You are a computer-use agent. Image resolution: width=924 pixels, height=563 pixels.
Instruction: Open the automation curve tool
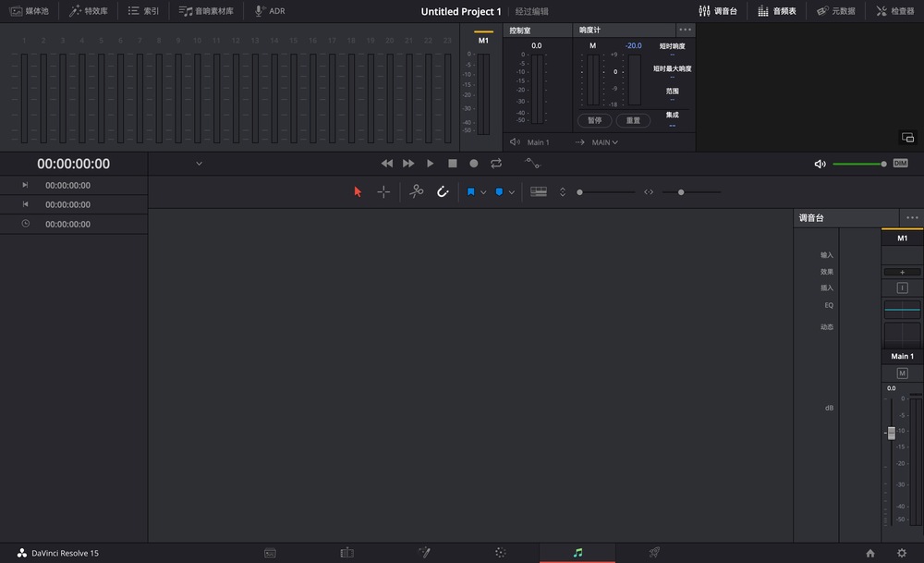[x=532, y=163]
